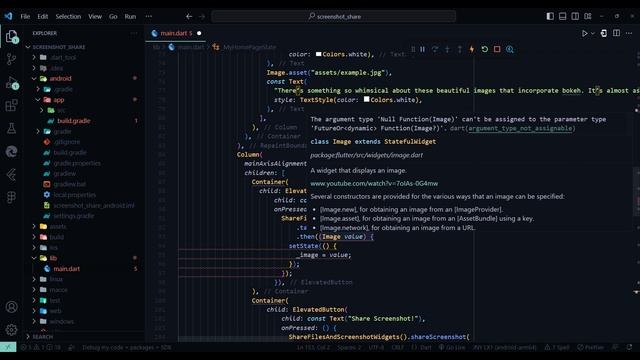Open the argument_type_not_assignable link

coord(520,128)
